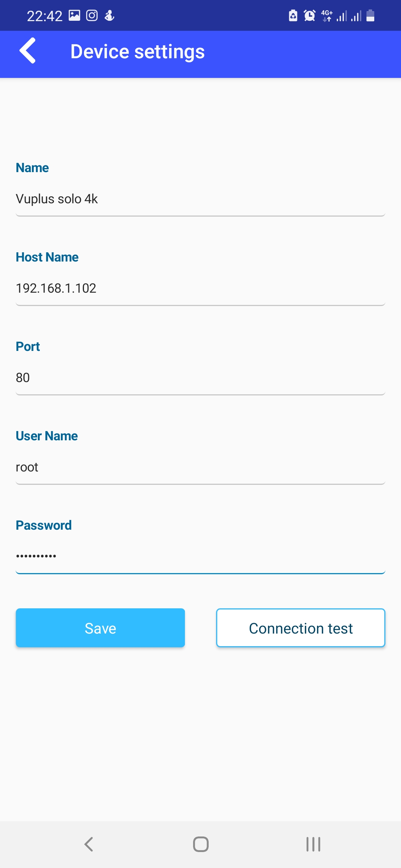Edit the Port field value 80
This screenshot has width=401, height=868.
(200, 378)
